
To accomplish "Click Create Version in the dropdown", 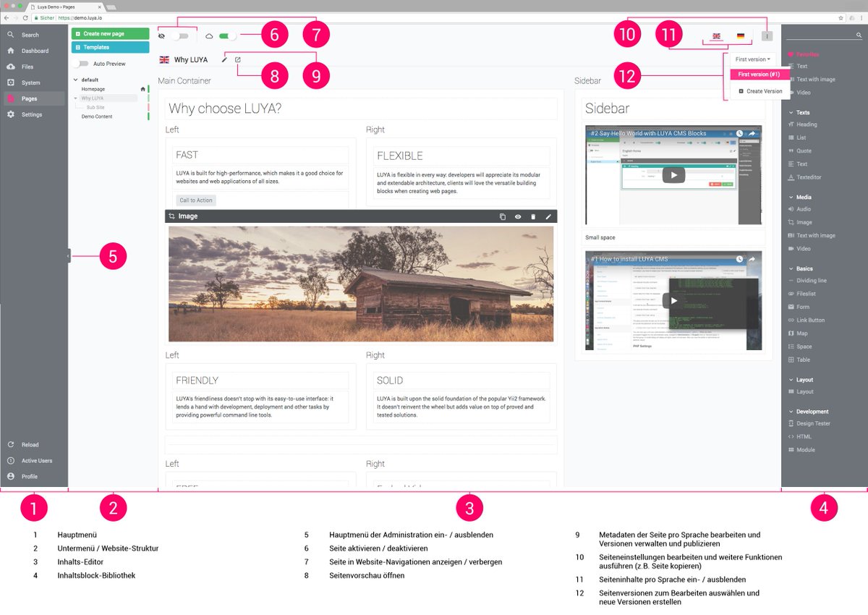I will pos(759,91).
